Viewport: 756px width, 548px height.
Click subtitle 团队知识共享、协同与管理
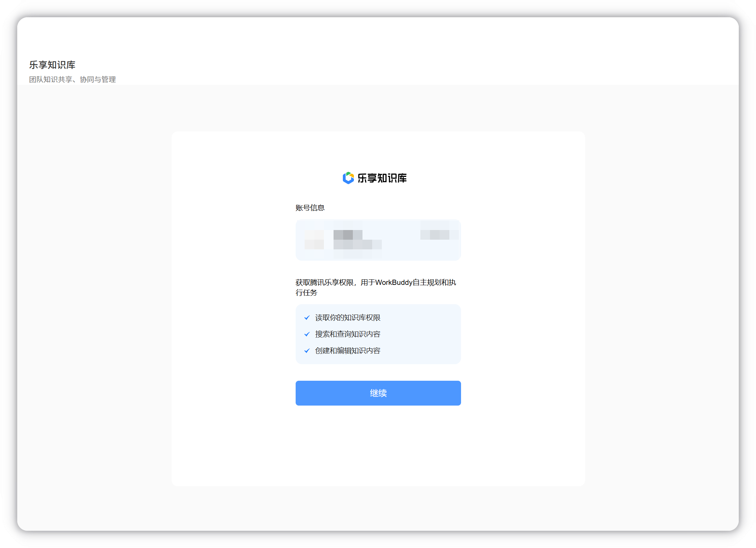point(72,79)
